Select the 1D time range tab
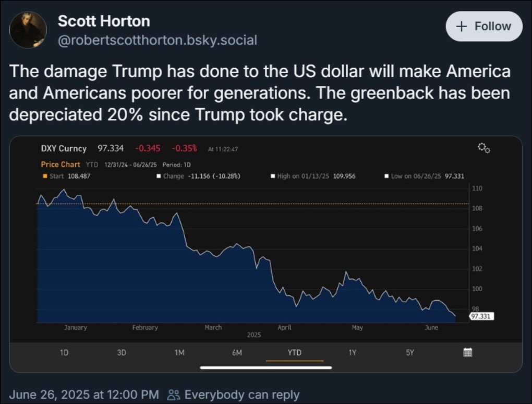The width and height of the screenshot is (532, 404). (64, 352)
